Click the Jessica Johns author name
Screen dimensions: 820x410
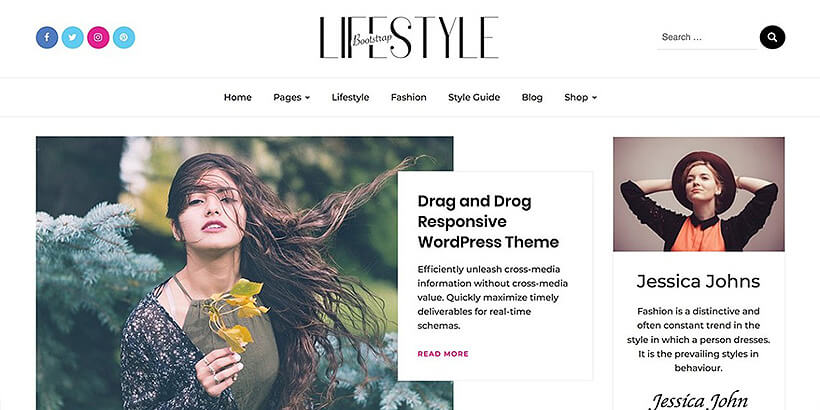(x=698, y=281)
